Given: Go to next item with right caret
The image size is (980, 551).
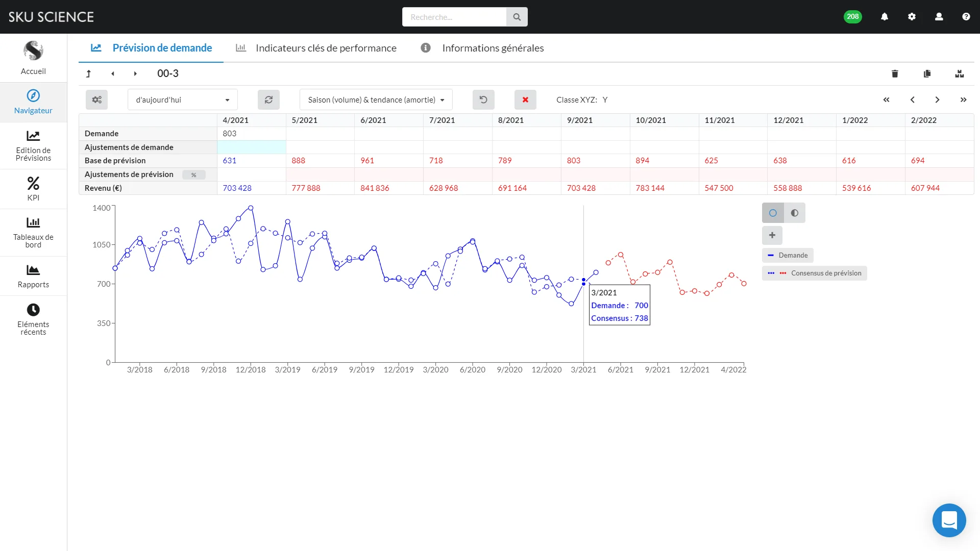Looking at the screenshot, I should [x=135, y=74].
